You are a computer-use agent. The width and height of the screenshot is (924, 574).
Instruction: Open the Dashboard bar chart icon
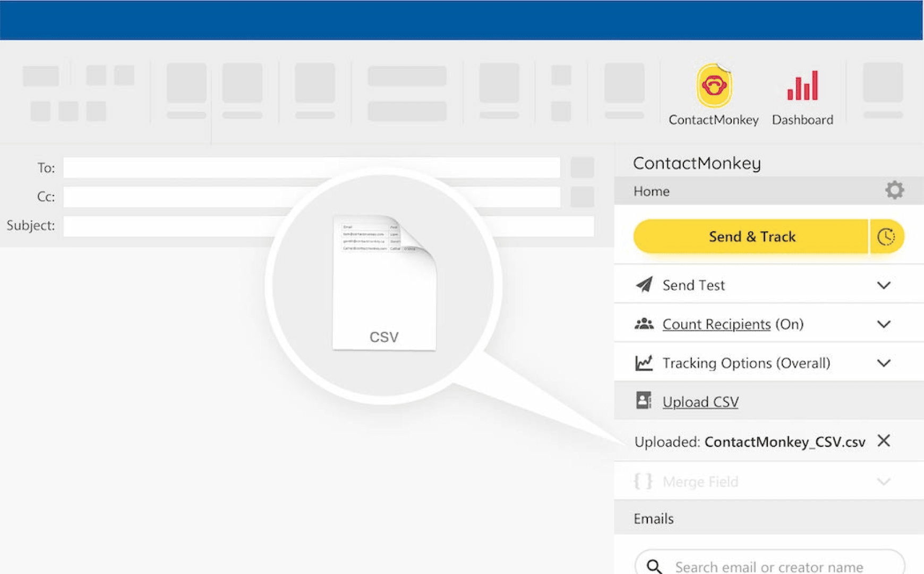pos(802,86)
